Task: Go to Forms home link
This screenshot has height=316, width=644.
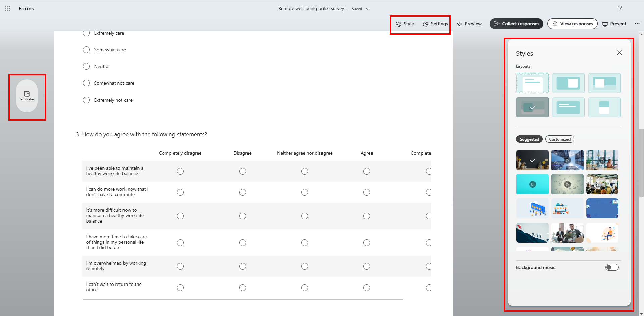Action: click(x=26, y=8)
